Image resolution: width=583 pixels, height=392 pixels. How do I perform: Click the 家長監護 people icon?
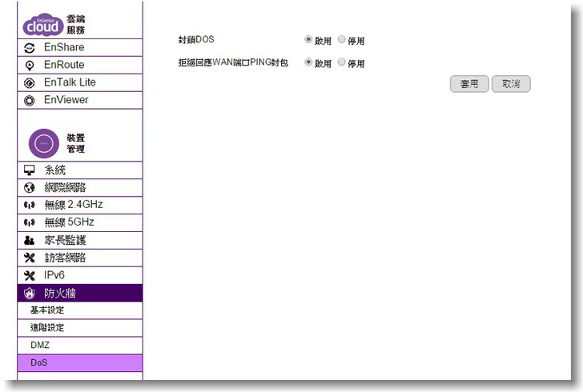click(30, 240)
